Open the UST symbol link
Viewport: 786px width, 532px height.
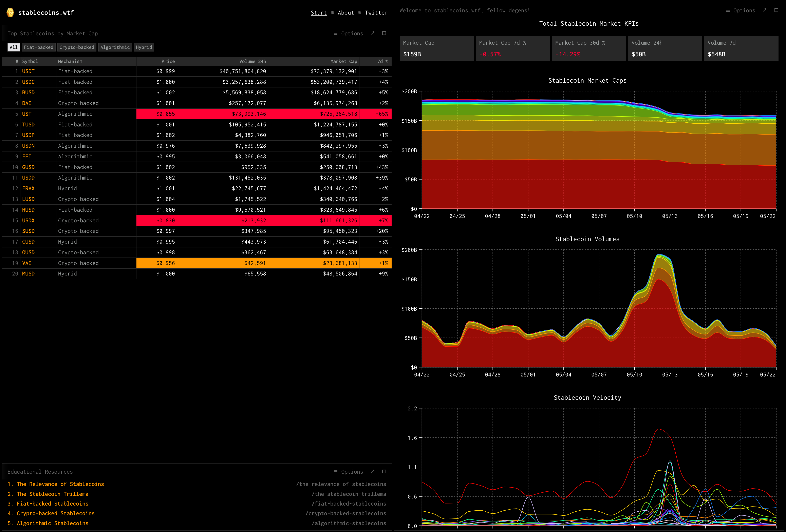27,114
